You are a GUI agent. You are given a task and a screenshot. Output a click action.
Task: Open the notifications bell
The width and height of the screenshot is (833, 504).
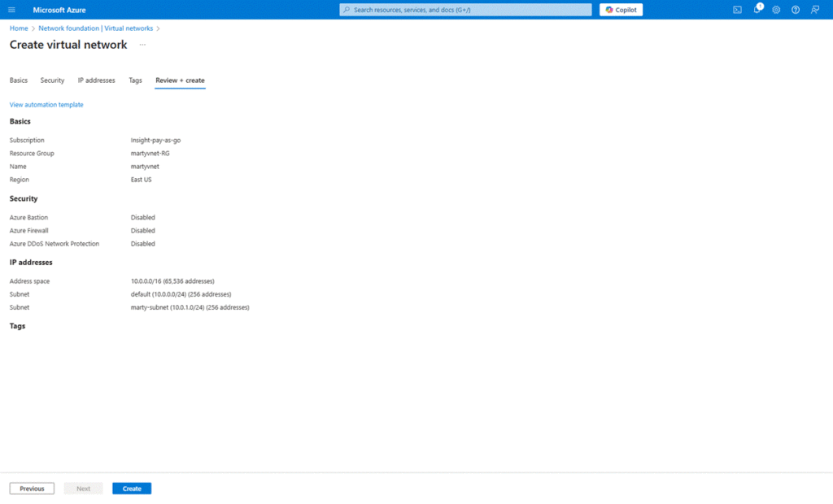(x=757, y=10)
